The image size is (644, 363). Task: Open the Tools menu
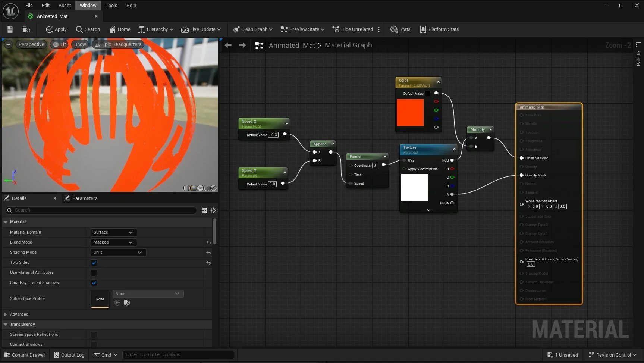(x=111, y=5)
